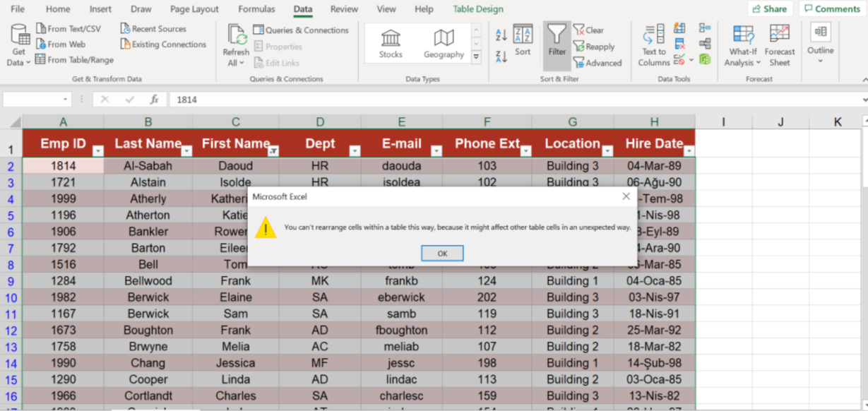
Task: Open Hire Date filter dropdown
Action: (689, 150)
